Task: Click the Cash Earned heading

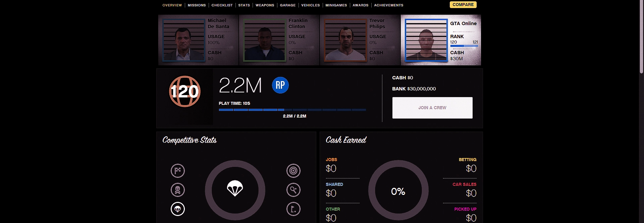Action: [x=346, y=140]
